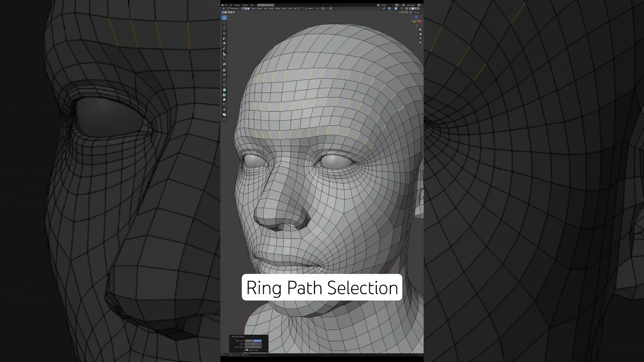The width and height of the screenshot is (644, 362).
Task: Select the Move tool
Action: pyautogui.click(x=224, y=28)
